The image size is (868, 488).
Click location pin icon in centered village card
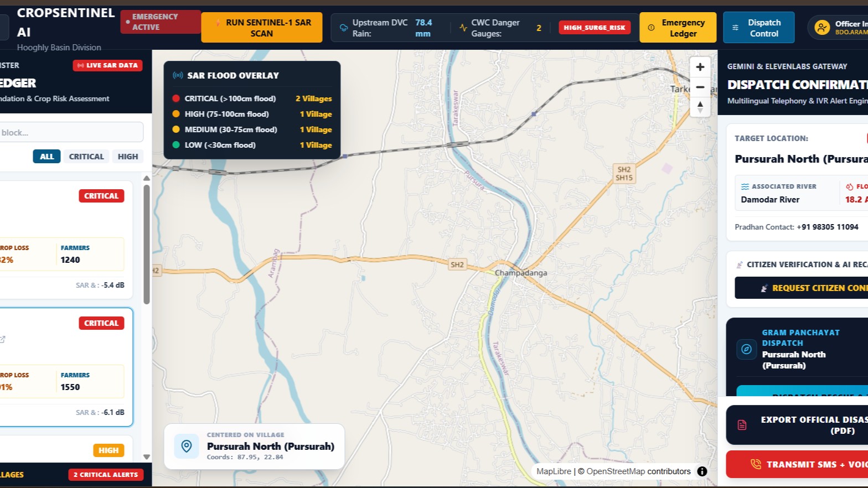click(187, 446)
